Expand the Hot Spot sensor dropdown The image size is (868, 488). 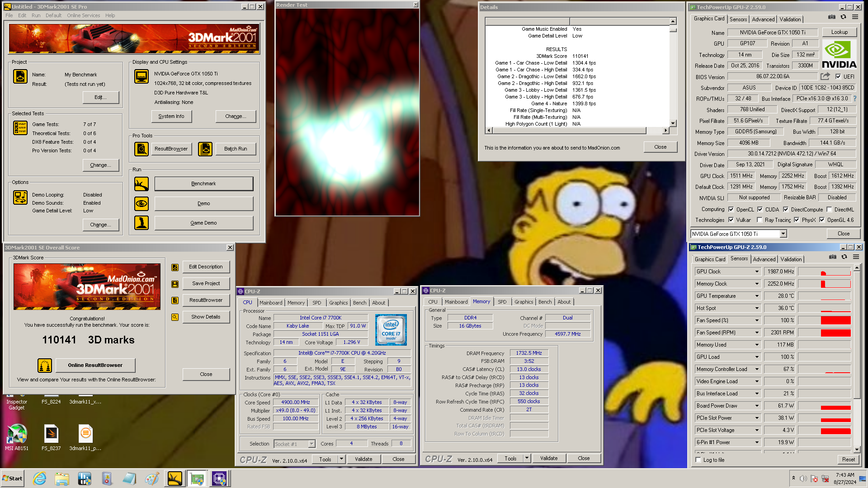pyautogui.click(x=757, y=308)
